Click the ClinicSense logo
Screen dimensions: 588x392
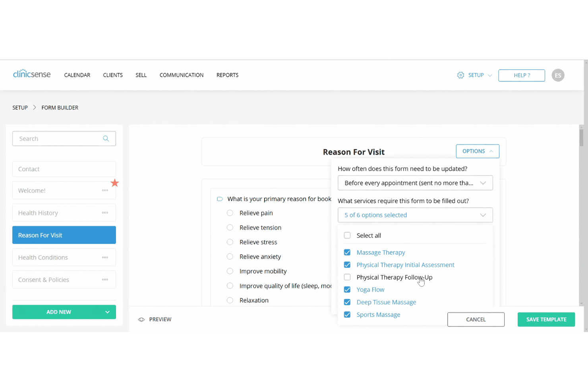click(32, 74)
